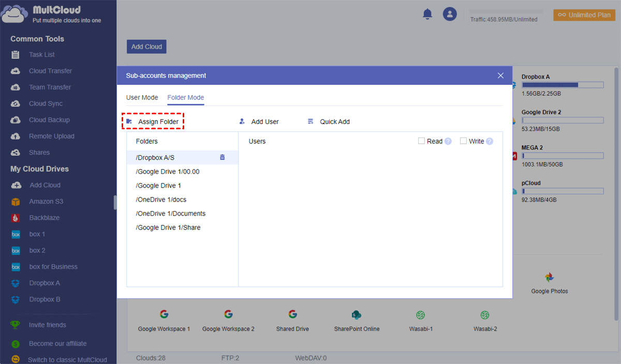
Task: Select the Folder Mode tab
Action: point(185,97)
